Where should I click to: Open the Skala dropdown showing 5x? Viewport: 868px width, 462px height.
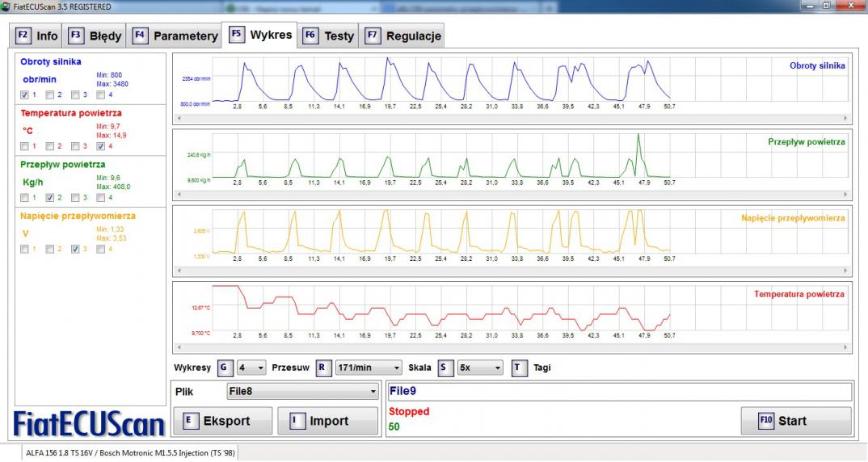480,367
